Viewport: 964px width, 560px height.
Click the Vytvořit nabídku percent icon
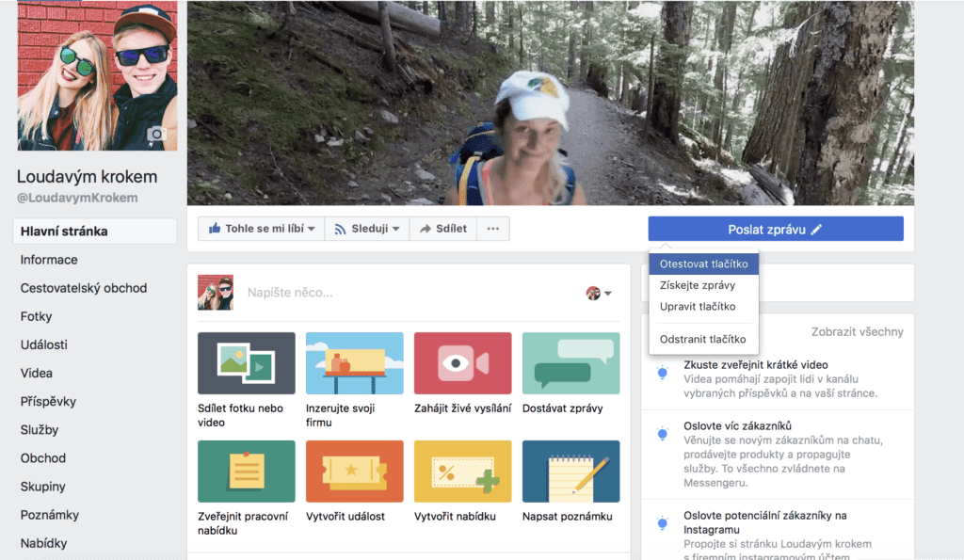pyautogui.click(x=461, y=471)
